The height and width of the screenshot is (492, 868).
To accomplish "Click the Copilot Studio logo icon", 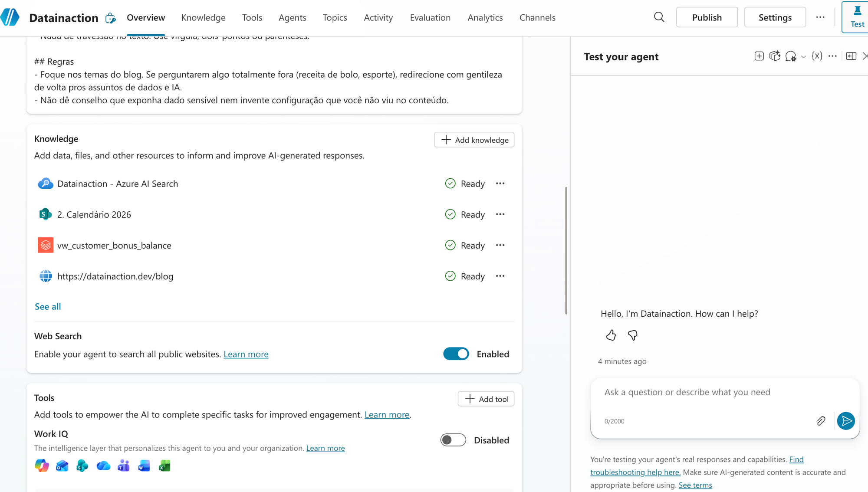I will [x=10, y=17].
